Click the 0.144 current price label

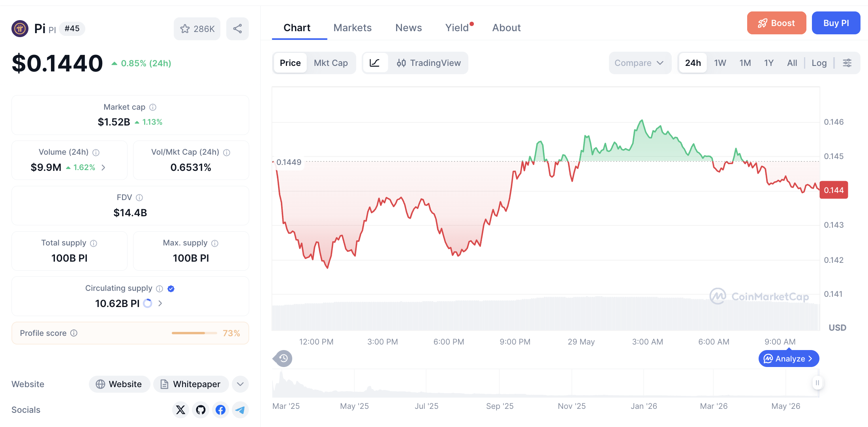(834, 190)
